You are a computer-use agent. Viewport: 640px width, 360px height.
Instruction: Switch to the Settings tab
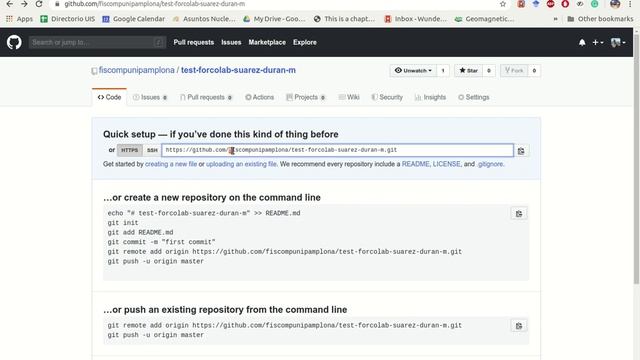tap(474, 97)
